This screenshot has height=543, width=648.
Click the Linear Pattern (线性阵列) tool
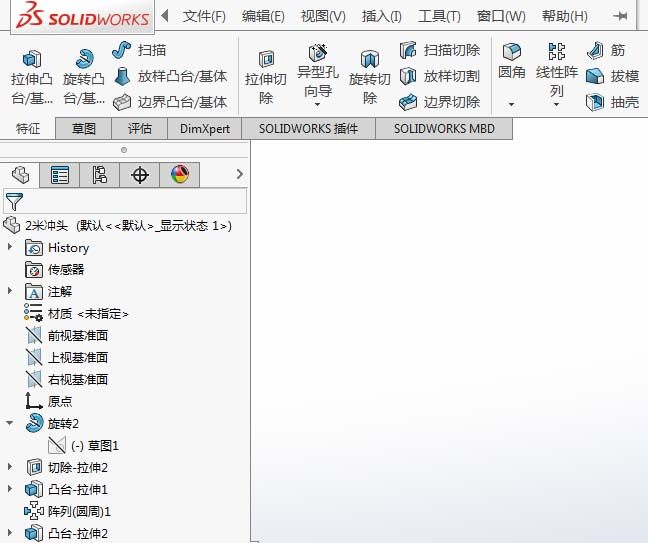557,70
